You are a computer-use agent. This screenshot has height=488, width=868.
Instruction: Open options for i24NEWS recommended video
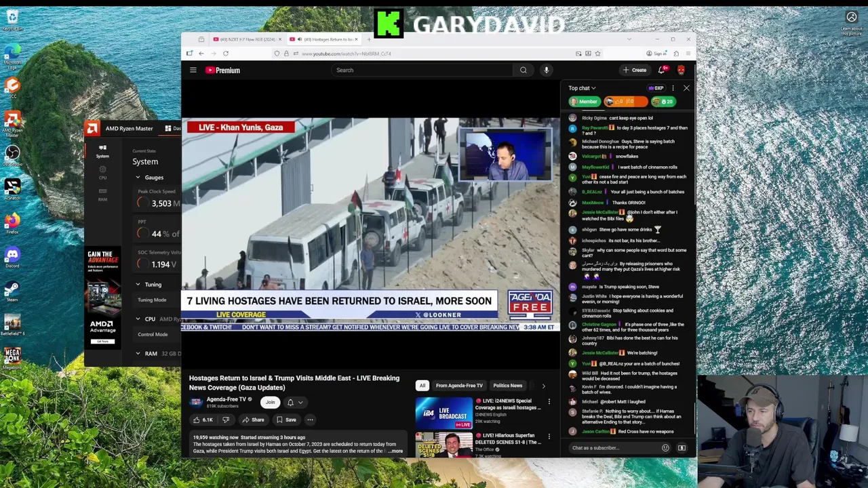pyautogui.click(x=549, y=401)
